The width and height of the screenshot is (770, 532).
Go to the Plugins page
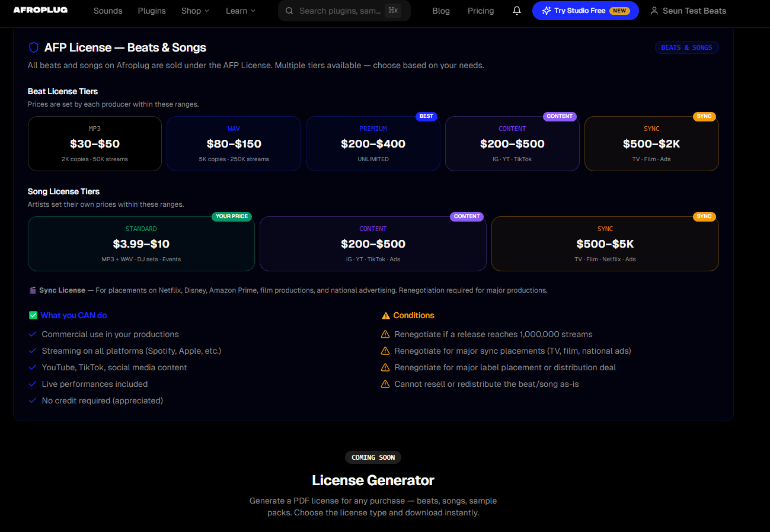coord(152,11)
